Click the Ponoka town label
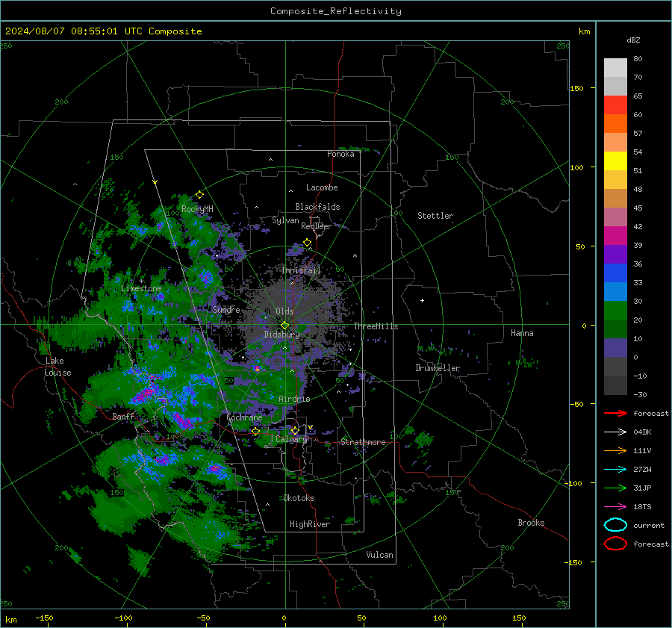The image size is (672, 628). pos(340,154)
